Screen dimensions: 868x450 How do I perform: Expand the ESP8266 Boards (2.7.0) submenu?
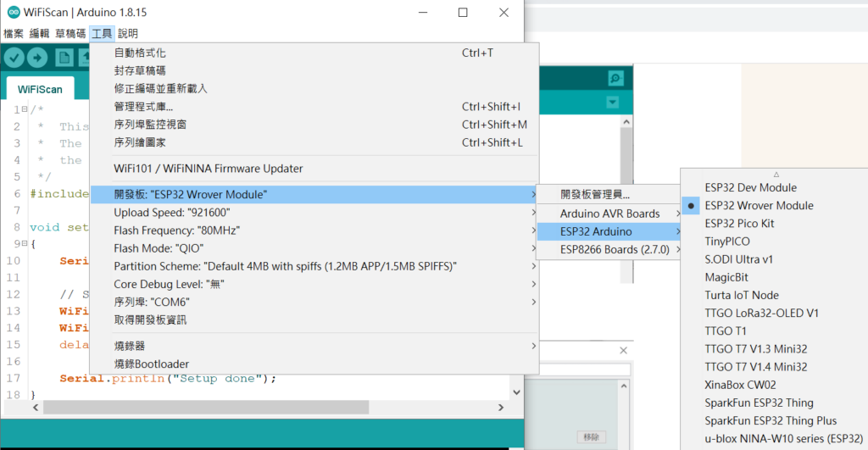pyautogui.click(x=615, y=250)
